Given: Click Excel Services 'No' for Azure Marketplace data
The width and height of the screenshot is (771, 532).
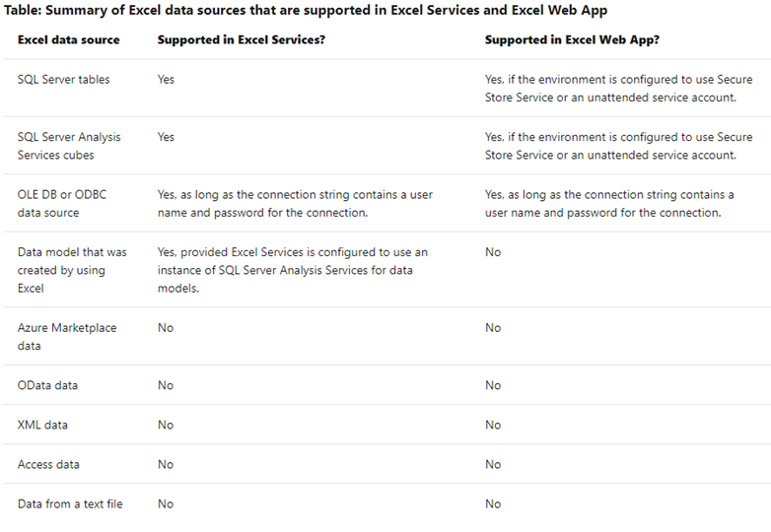Looking at the screenshot, I should (x=166, y=328).
